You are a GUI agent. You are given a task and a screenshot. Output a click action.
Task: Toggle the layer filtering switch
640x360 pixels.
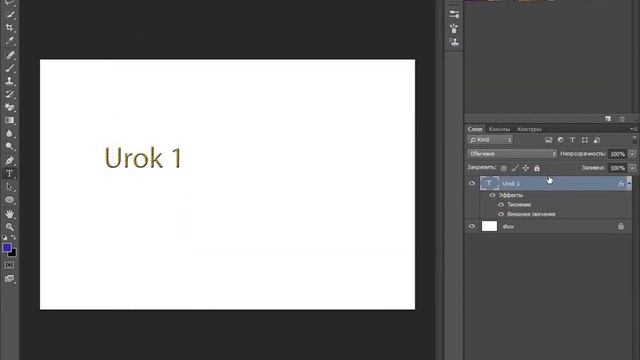tap(634, 140)
